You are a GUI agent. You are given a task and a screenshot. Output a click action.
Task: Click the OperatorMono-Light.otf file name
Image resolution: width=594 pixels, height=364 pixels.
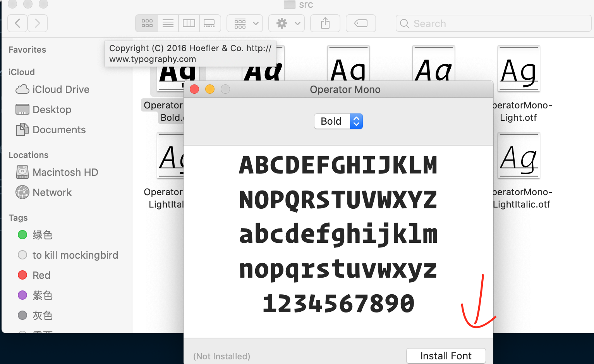click(x=522, y=112)
